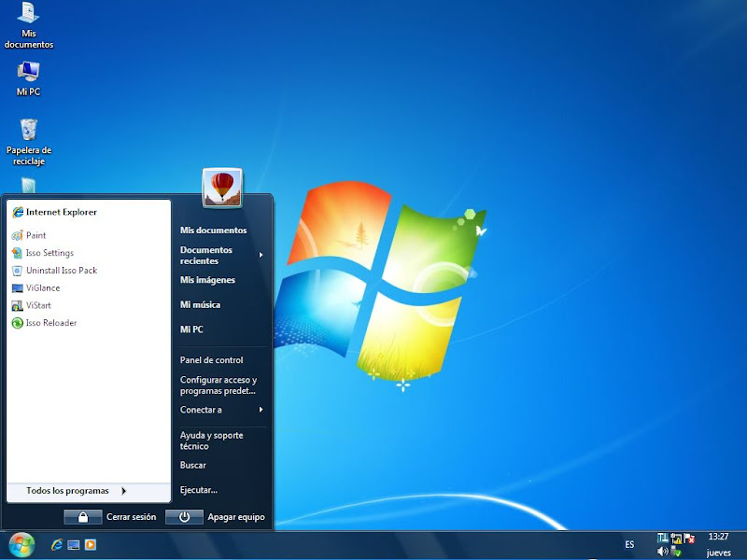Open the security flag tray icon with red X
Viewport: 747px width, 560px height.
(x=689, y=539)
